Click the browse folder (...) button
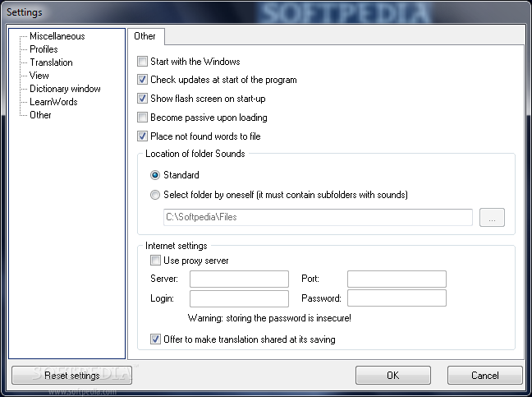 (492, 217)
